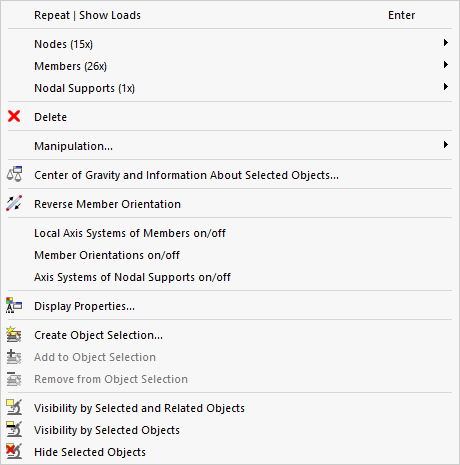The height and width of the screenshot is (465, 460).
Task: Expand the Nodal Supports (1x) submenu arrow
Action: pos(446,87)
